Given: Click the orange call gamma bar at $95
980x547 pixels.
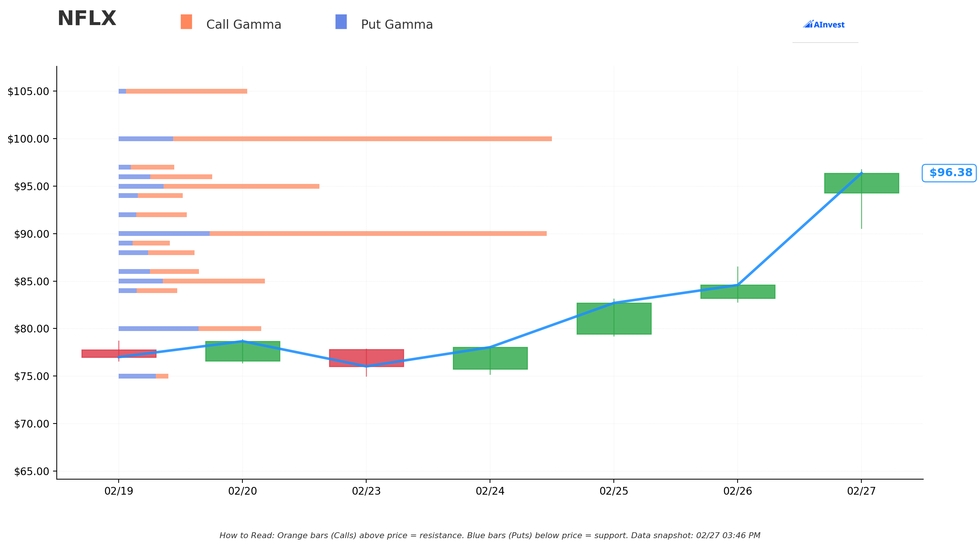Looking at the screenshot, I should [241, 187].
